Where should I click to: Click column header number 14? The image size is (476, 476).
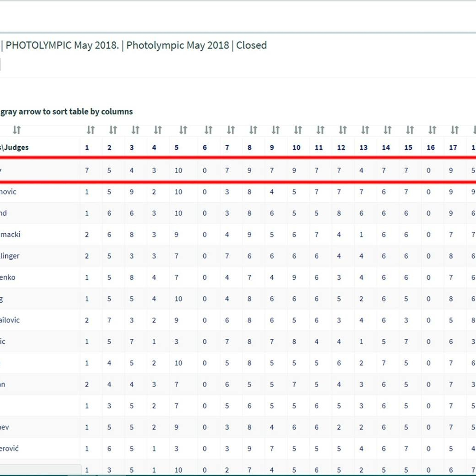(x=386, y=148)
